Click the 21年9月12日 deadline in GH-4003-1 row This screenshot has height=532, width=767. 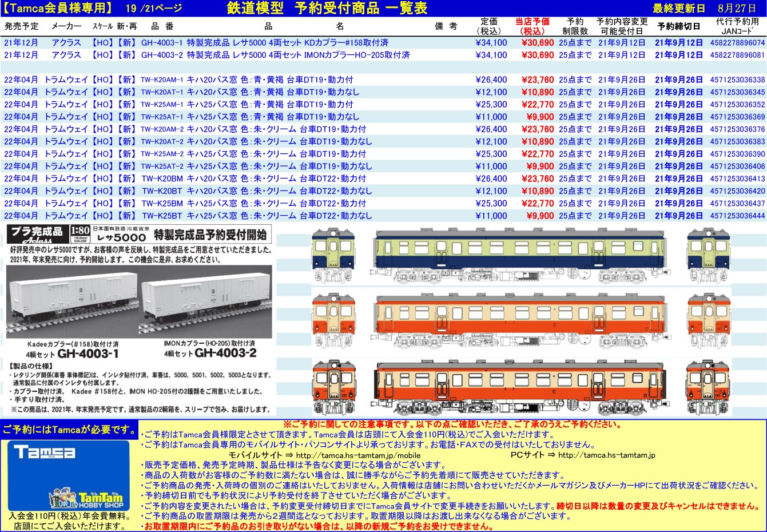[679, 43]
